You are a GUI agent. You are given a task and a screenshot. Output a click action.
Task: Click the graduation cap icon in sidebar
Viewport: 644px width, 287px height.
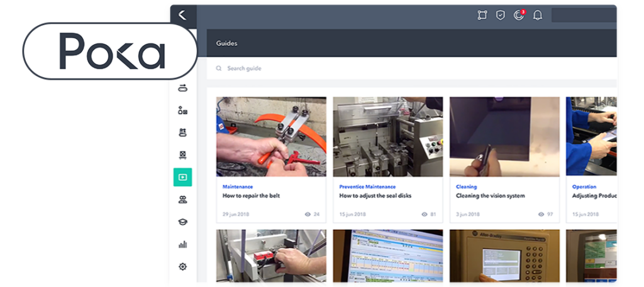click(182, 222)
